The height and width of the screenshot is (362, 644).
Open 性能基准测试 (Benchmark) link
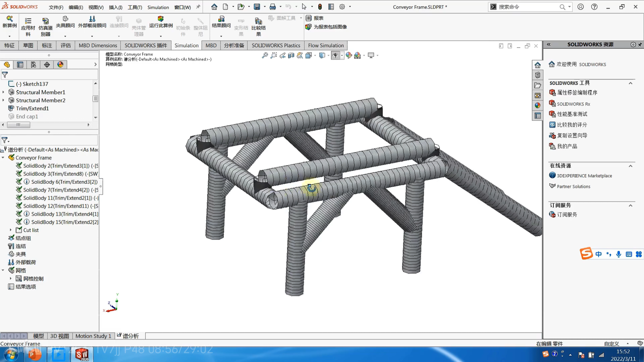572,114
